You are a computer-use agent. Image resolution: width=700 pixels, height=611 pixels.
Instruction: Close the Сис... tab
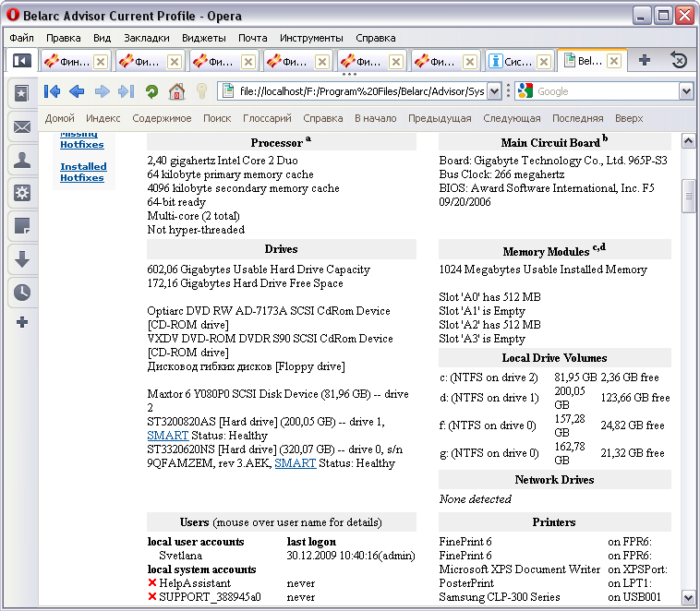pyautogui.click(x=543, y=62)
